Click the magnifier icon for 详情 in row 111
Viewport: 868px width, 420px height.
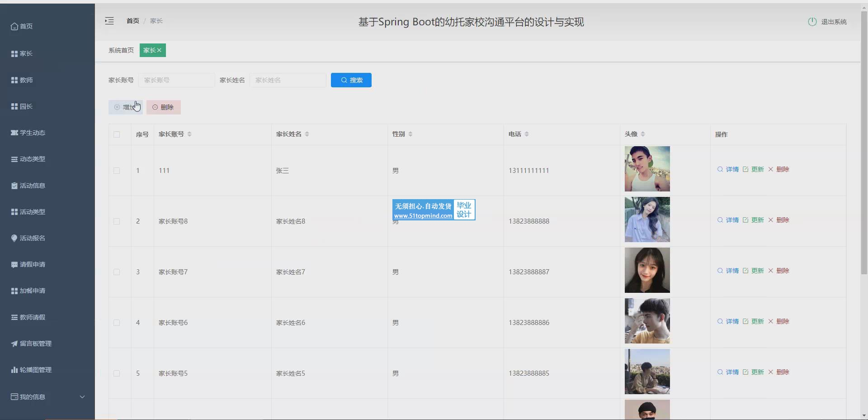[720, 169]
